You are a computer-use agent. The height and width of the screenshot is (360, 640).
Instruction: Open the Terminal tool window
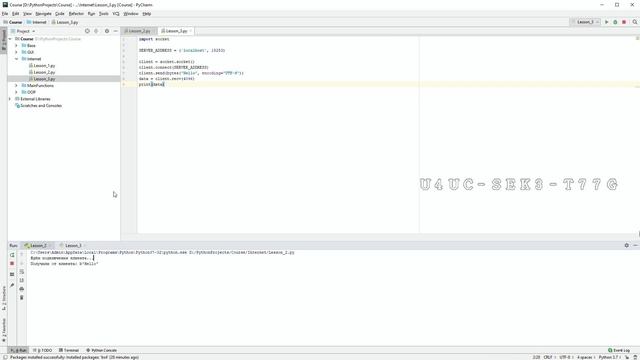pyautogui.click(x=69, y=350)
